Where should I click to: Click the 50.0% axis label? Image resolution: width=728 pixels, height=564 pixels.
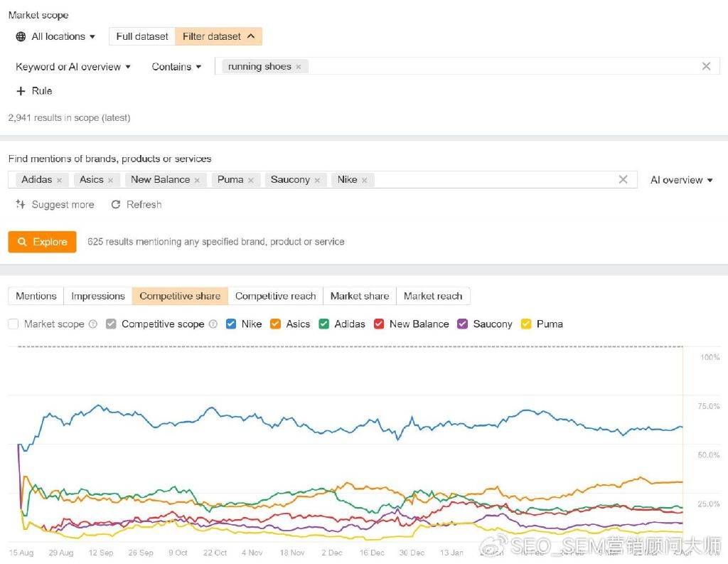pyautogui.click(x=709, y=455)
